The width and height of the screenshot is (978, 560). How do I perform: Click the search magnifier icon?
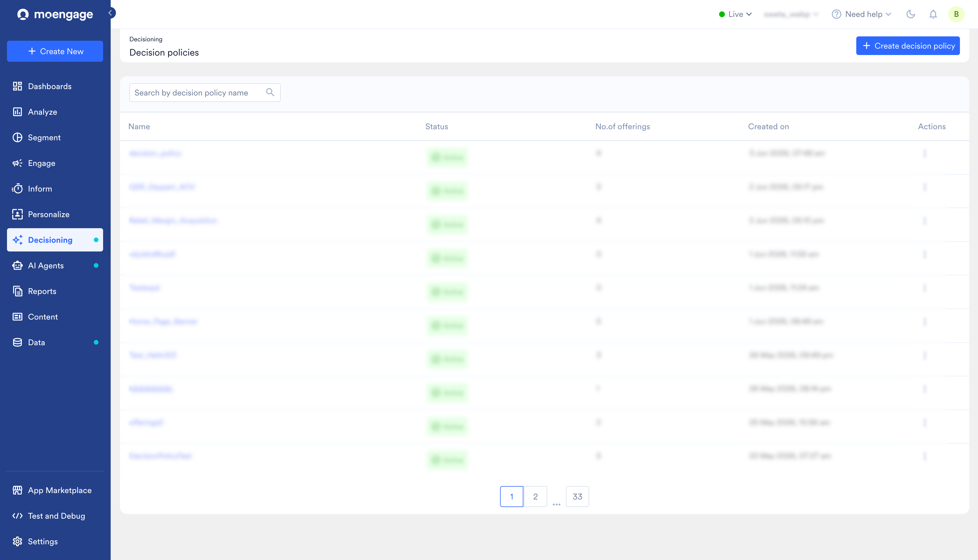270,92
